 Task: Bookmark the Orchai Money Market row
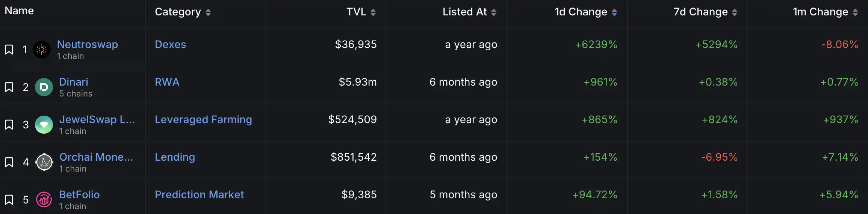[x=9, y=162]
